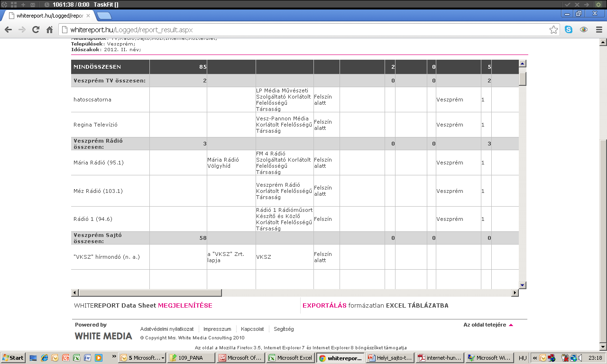
Task: Select the Méz Rádió (103.1) cell
Action: click(110, 191)
